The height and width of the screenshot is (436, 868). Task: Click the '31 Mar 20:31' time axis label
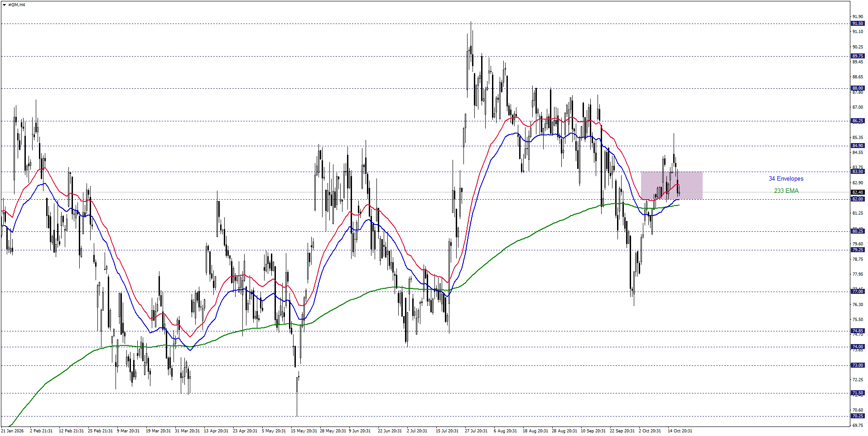tap(187, 431)
